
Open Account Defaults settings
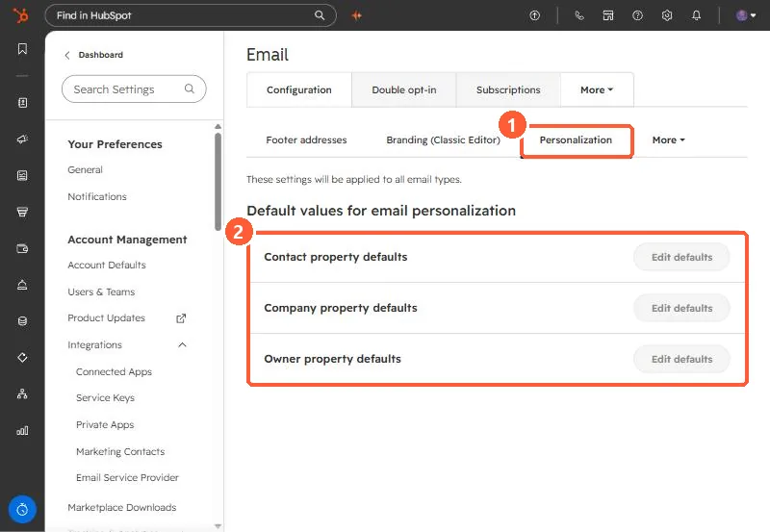[x=107, y=265]
